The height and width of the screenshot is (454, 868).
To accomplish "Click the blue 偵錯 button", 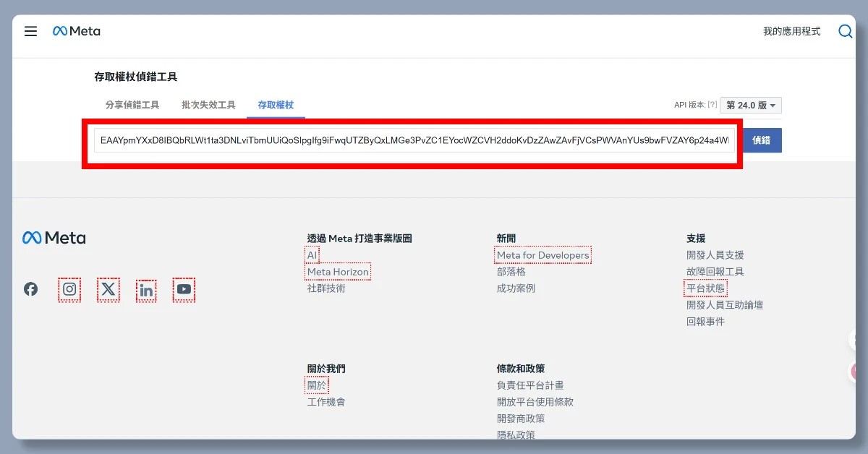I will 762,140.
